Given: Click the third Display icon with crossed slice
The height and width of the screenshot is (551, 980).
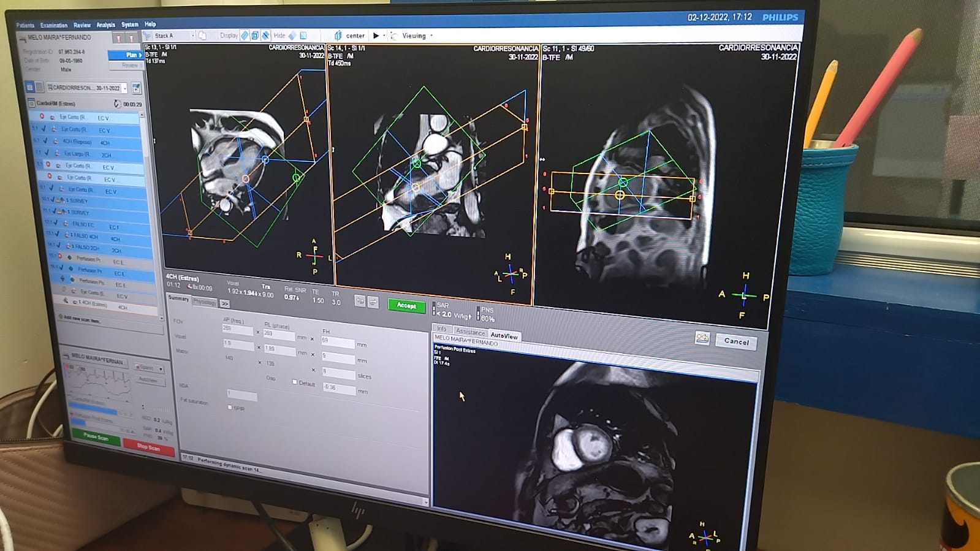Looking at the screenshot, I should click(x=265, y=36).
